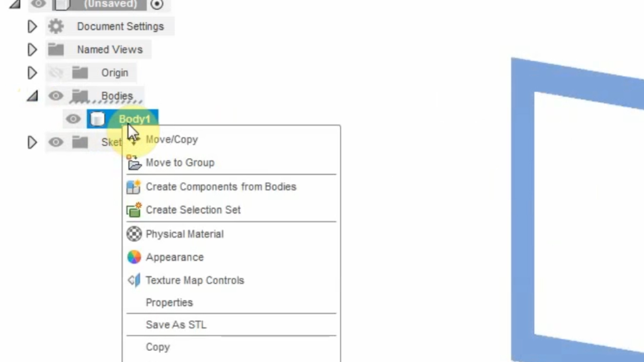Select Save As STL from context menu
The image size is (644, 362).
coord(176,324)
